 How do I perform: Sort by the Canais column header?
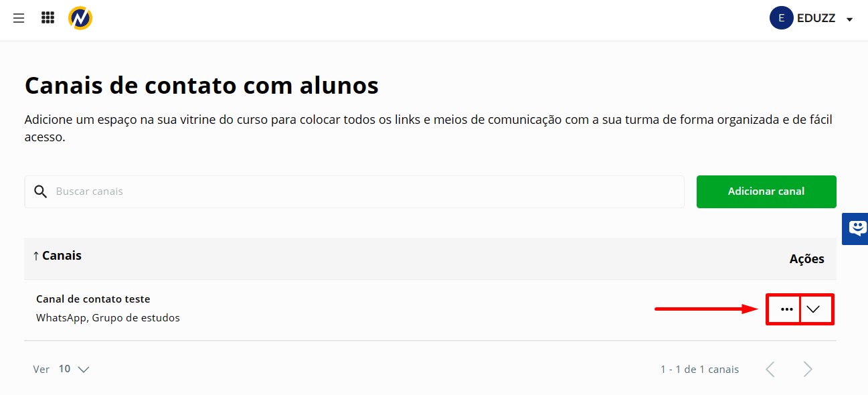(x=57, y=256)
